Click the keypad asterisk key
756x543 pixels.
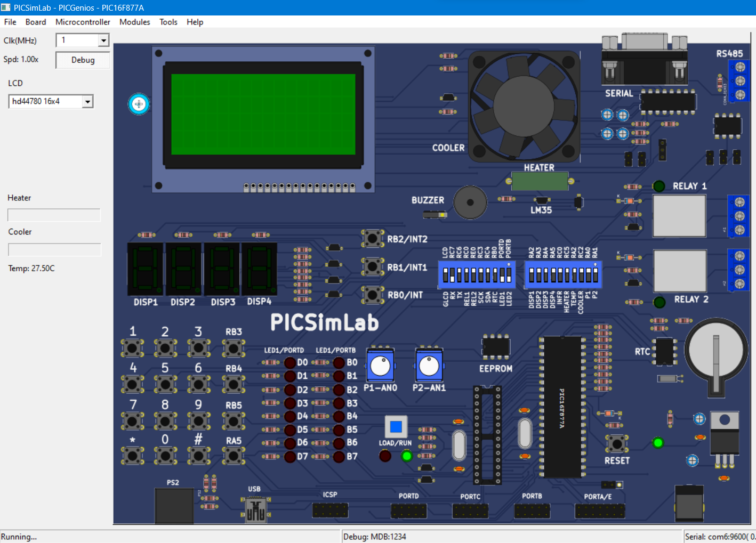pyautogui.click(x=132, y=456)
